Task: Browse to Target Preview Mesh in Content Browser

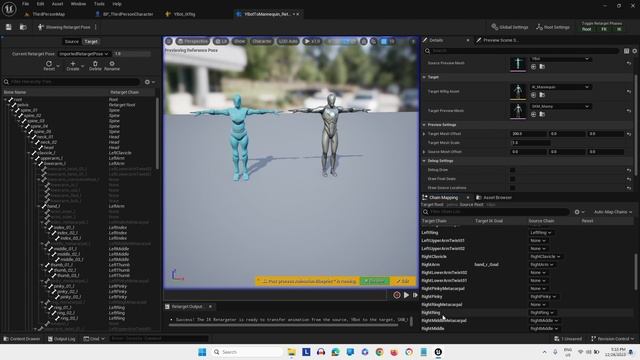Action: pos(542,114)
